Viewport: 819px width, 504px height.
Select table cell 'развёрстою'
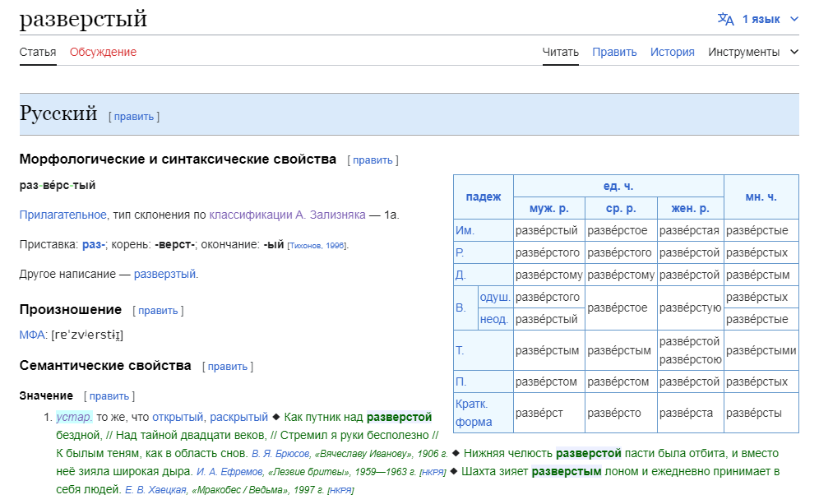click(x=690, y=359)
